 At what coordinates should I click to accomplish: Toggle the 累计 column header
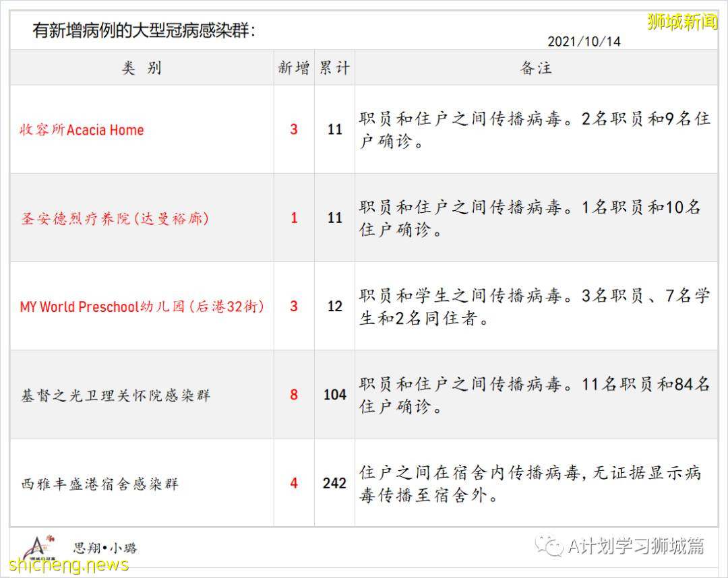[x=334, y=67]
